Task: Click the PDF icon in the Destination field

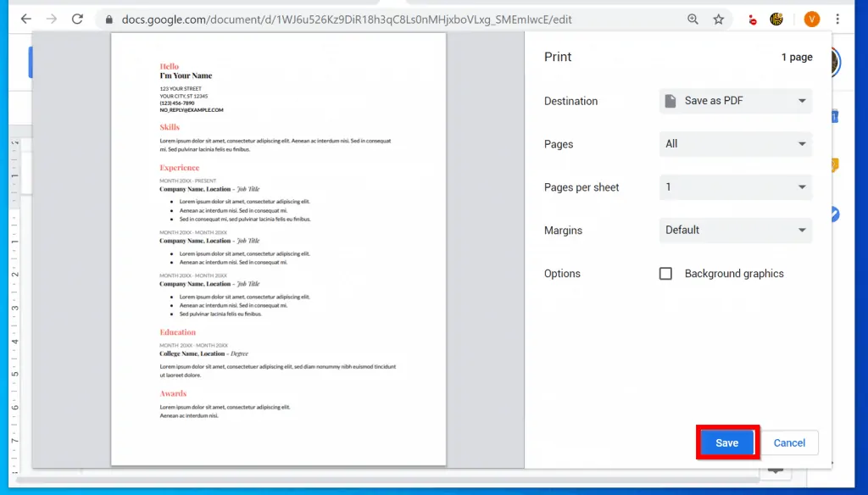Action: (x=669, y=101)
